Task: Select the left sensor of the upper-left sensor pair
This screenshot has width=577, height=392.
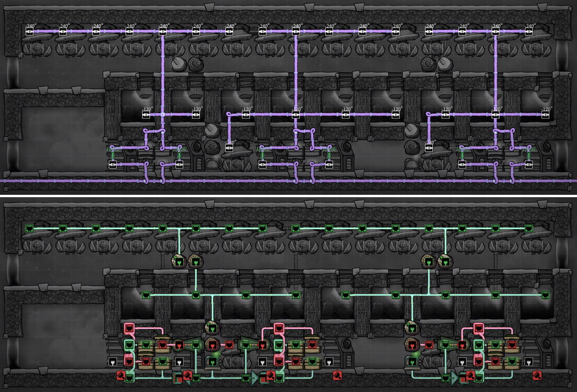Action: point(179,262)
